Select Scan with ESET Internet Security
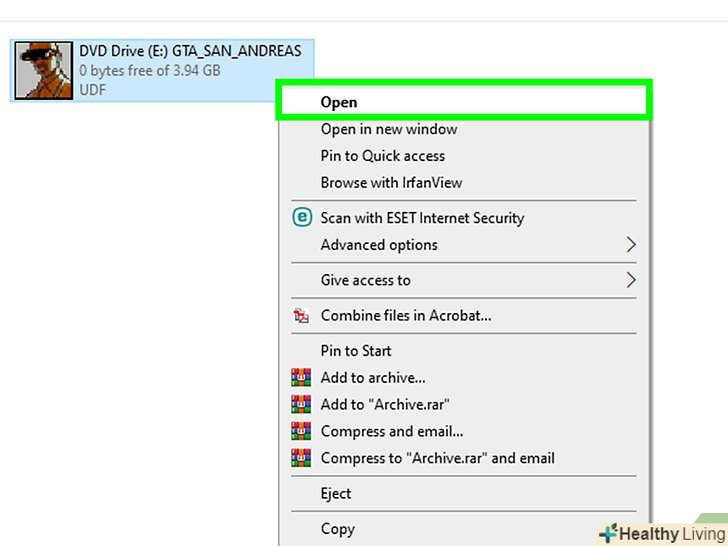Image resolution: width=728 pixels, height=546 pixels. coord(422,218)
